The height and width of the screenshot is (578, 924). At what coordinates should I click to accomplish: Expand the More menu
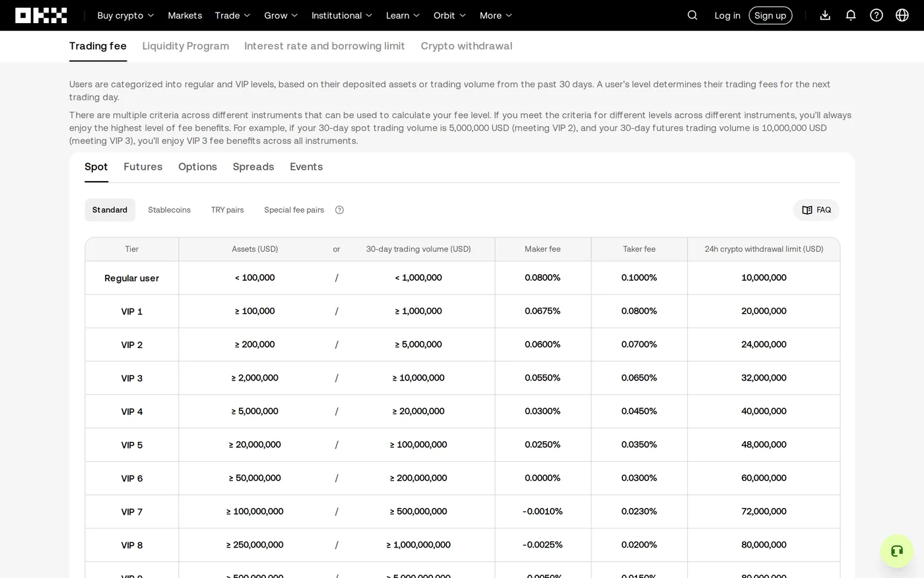click(x=496, y=15)
